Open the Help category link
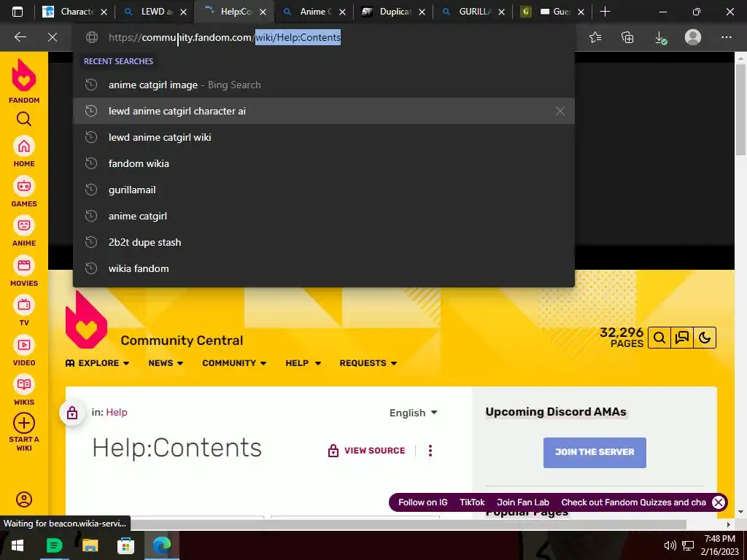 point(117,413)
